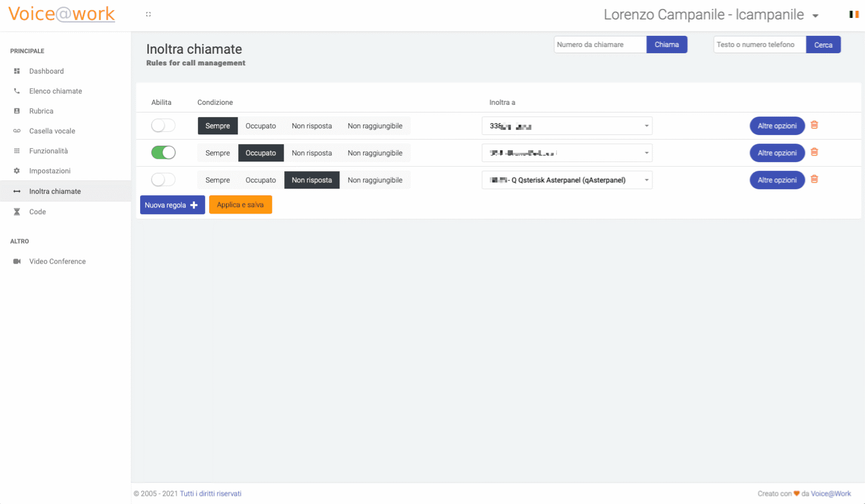
Task: Click the camera icon beside Video Conference
Action: point(17,261)
